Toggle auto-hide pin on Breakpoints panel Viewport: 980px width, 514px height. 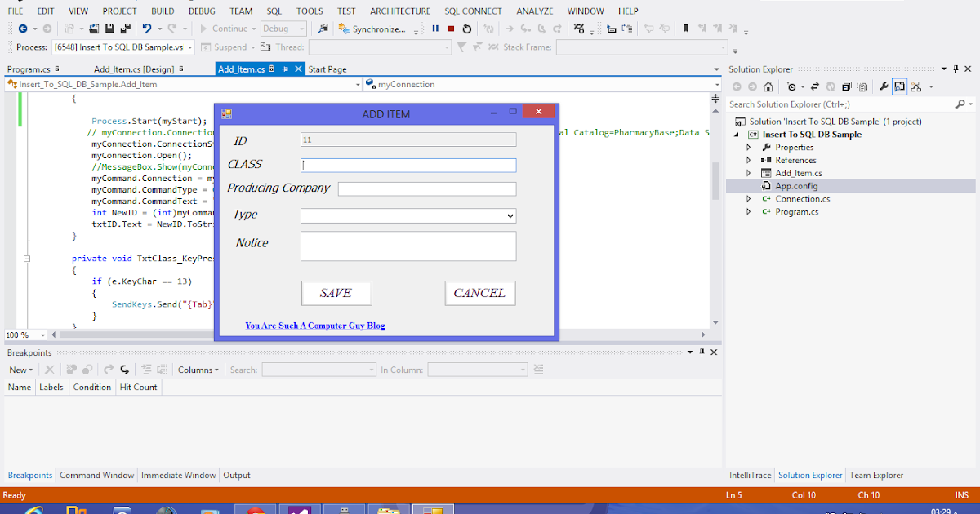pos(702,352)
